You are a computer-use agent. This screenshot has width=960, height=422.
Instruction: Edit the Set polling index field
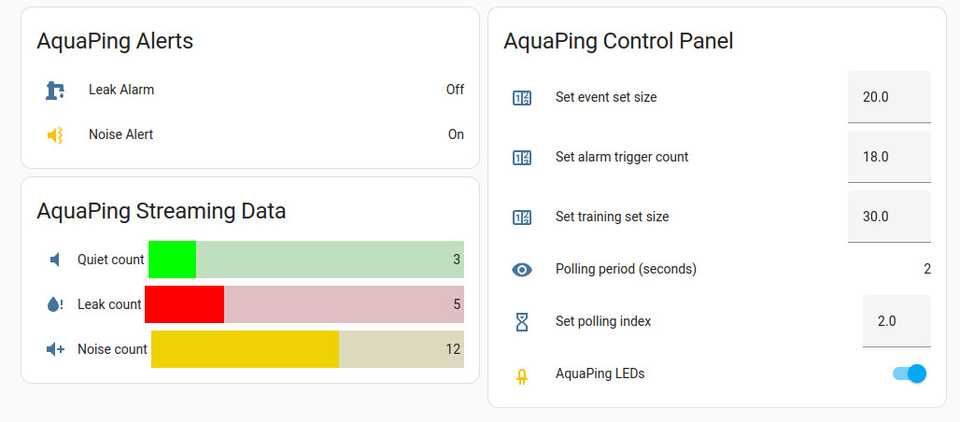895,321
